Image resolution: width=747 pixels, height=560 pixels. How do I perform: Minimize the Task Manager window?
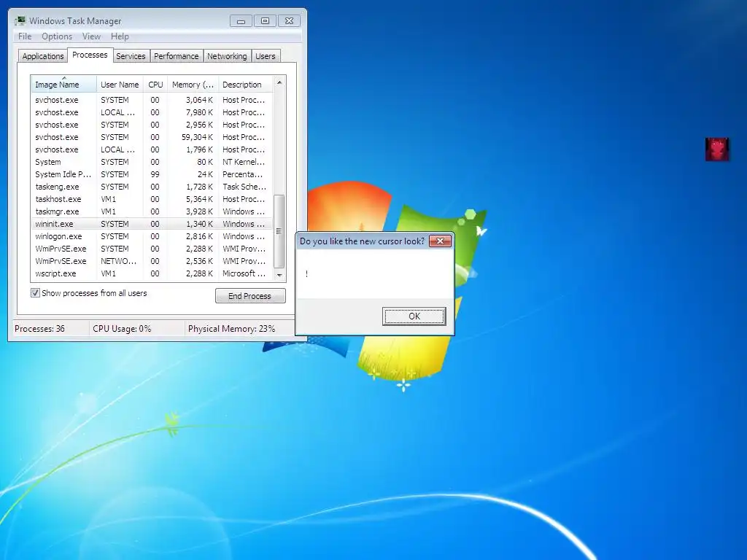(241, 21)
